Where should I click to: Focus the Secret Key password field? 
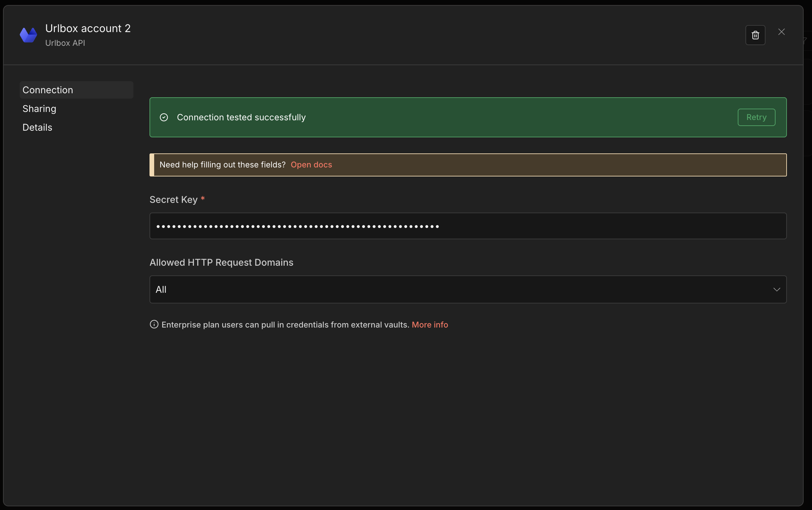[x=468, y=226]
